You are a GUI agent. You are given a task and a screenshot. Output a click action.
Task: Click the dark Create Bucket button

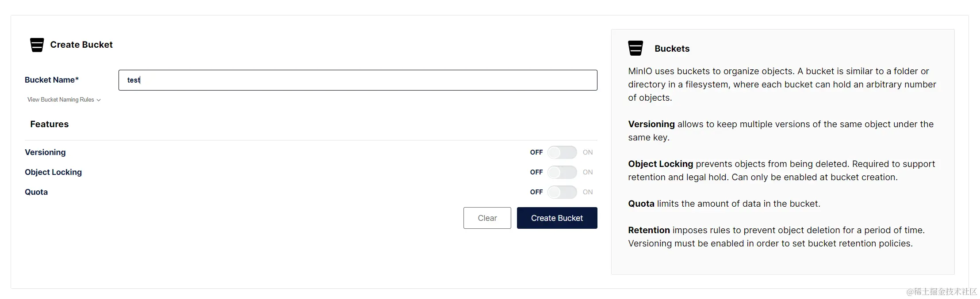pos(557,218)
